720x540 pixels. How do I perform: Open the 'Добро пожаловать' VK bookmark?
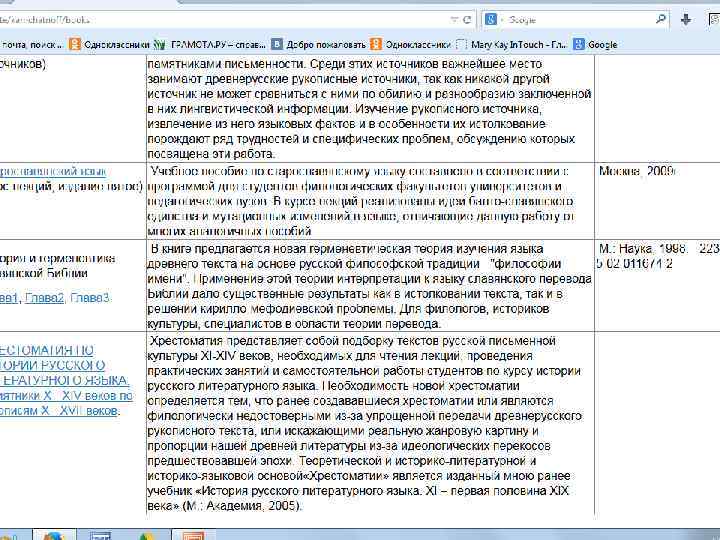[x=318, y=45]
